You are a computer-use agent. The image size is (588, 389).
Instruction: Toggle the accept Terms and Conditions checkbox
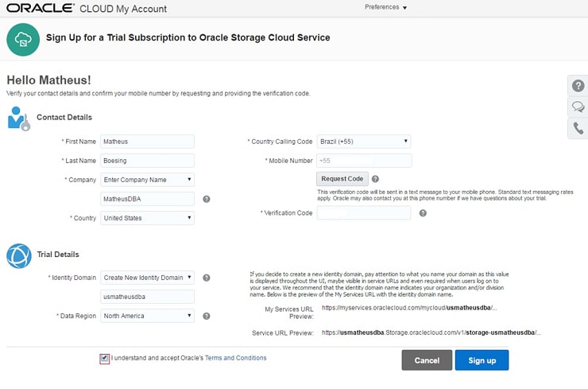[105, 359]
